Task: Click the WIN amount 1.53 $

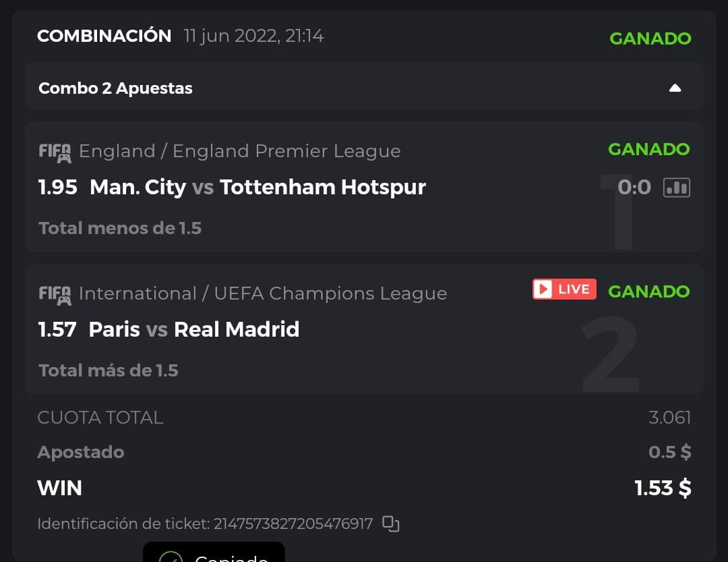Action: [663, 488]
